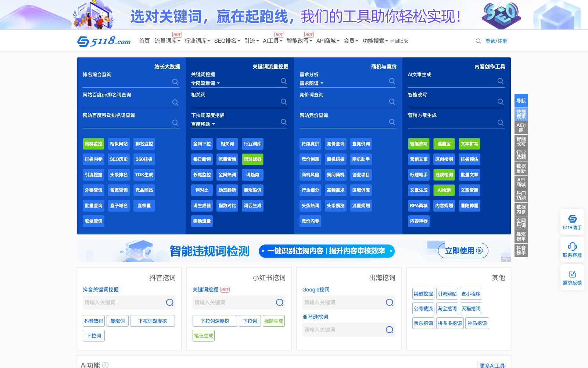
Task: Open the 百度移动 source selector
Action: [203, 124]
